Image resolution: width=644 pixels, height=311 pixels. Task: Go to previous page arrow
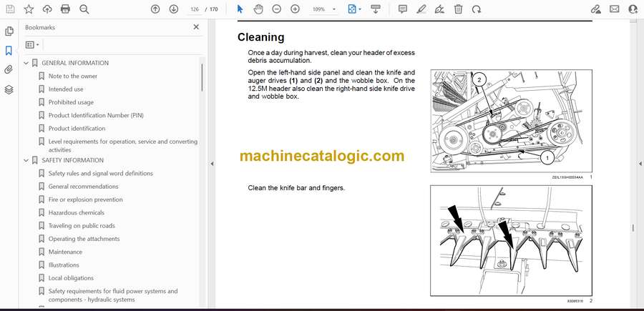[155, 9]
